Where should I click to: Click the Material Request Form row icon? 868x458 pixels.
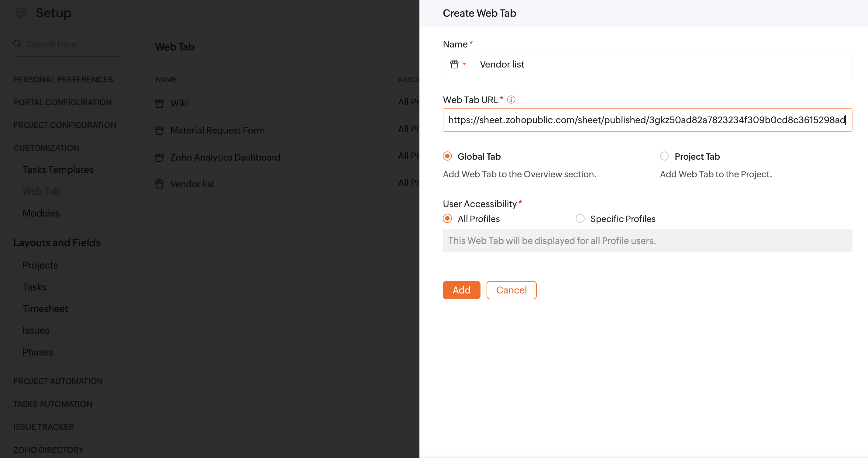click(x=159, y=130)
